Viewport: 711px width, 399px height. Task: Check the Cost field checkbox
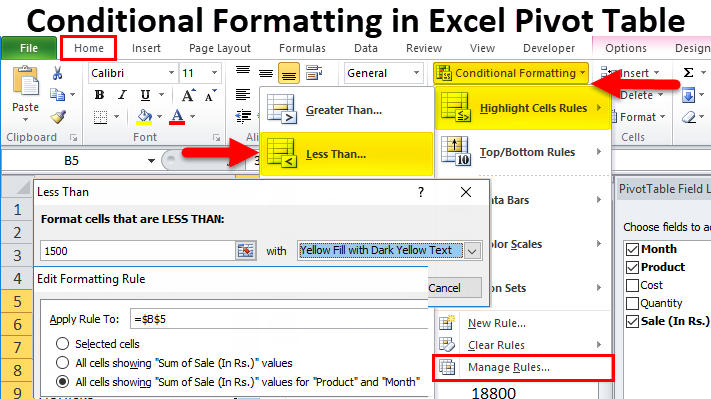(x=632, y=286)
